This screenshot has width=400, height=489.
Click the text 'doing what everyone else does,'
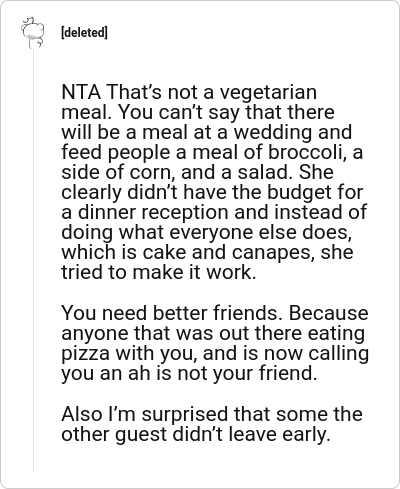207,233
